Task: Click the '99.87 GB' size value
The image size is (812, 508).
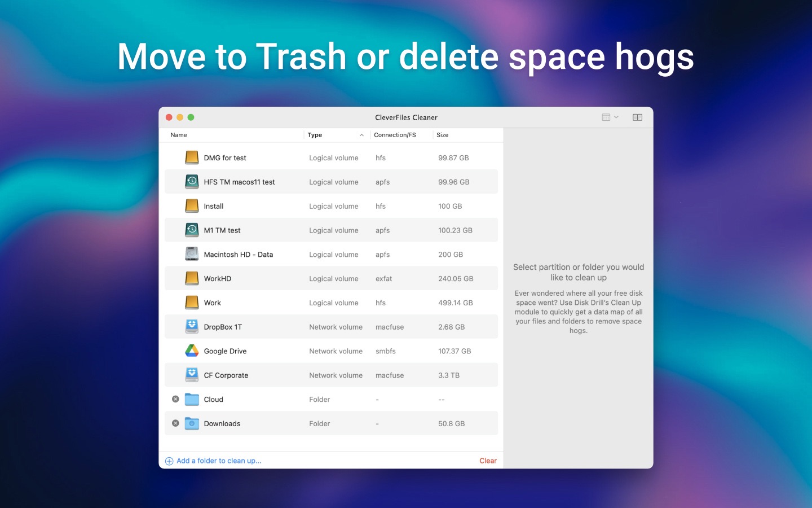Action: [x=453, y=157]
